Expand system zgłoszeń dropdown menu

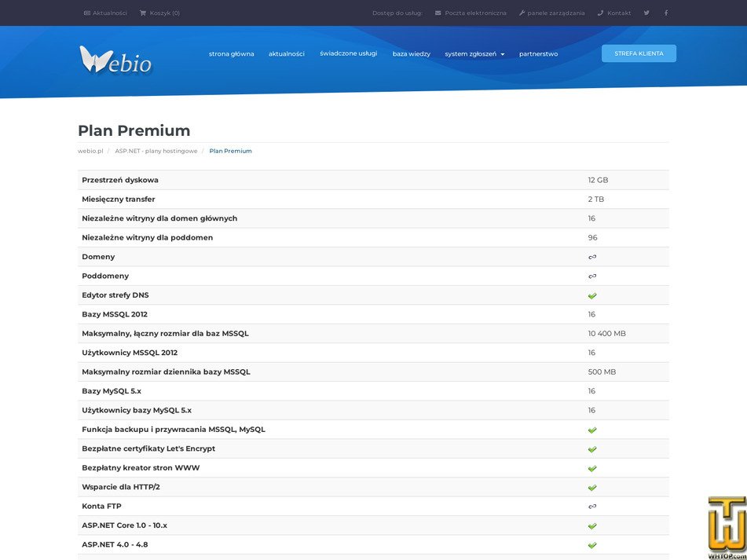pyautogui.click(x=474, y=54)
